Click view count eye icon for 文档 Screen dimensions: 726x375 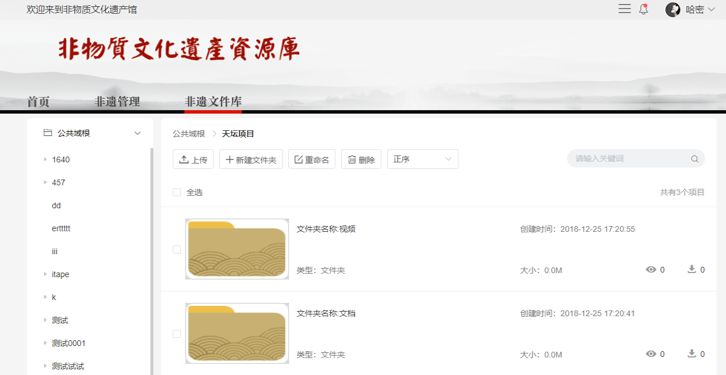click(x=651, y=354)
